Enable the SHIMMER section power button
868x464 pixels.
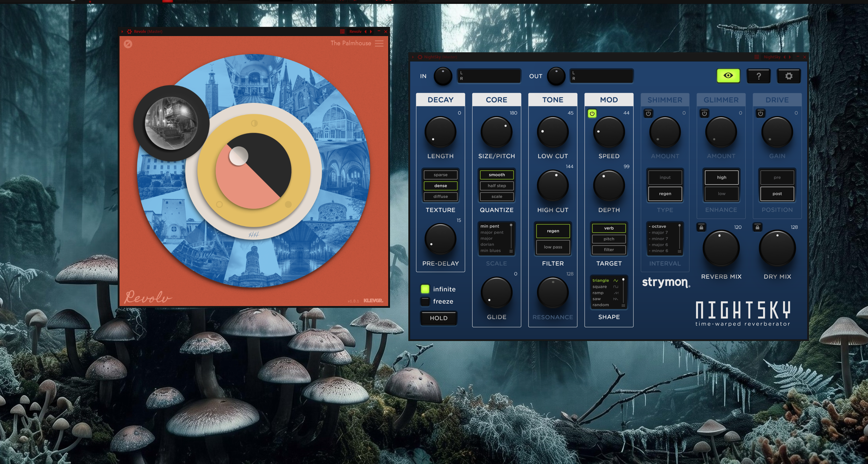click(648, 113)
